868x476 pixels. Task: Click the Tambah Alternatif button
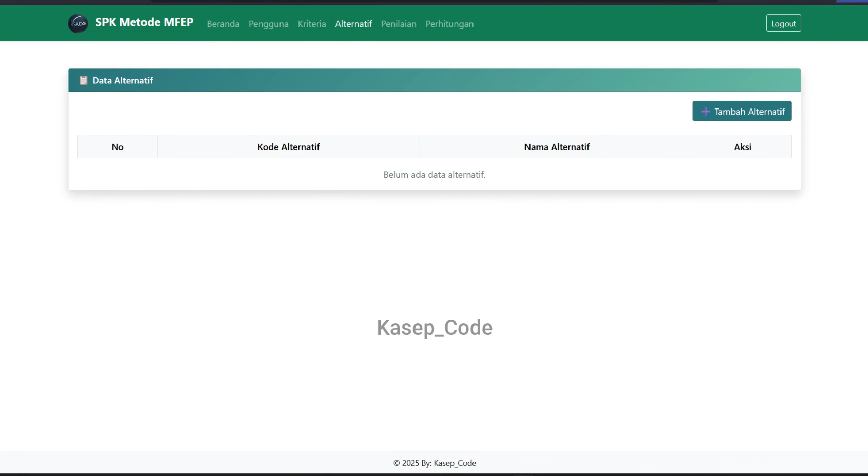[x=742, y=111]
